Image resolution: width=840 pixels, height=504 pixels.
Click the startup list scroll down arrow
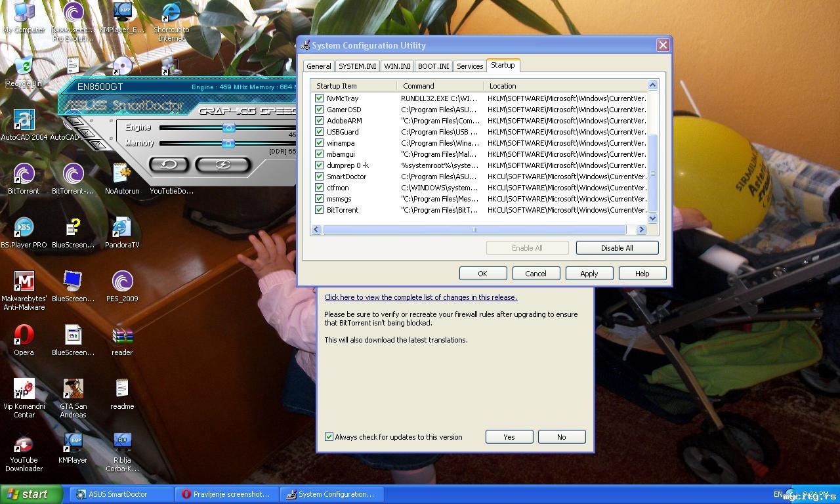[652, 219]
